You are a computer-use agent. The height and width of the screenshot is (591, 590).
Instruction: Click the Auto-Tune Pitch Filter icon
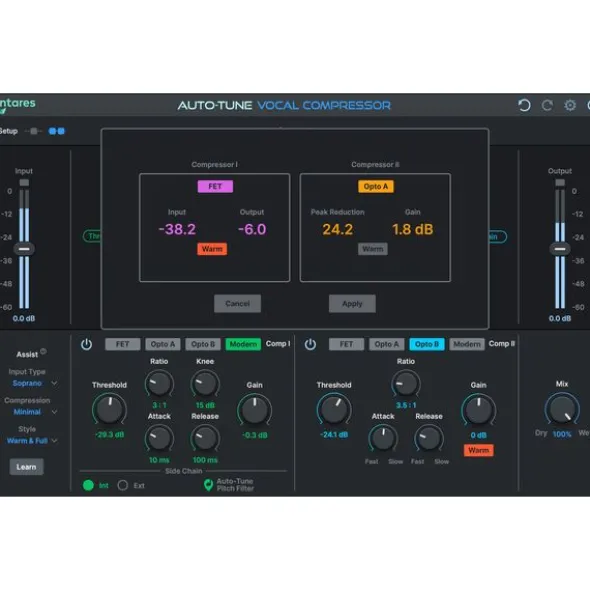point(208,485)
